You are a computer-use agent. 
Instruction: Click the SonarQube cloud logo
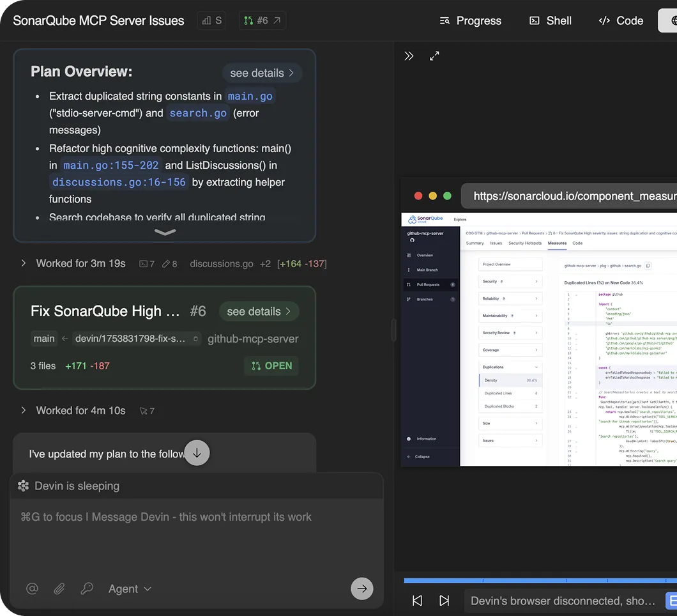pyautogui.click(x=426, y=219)
